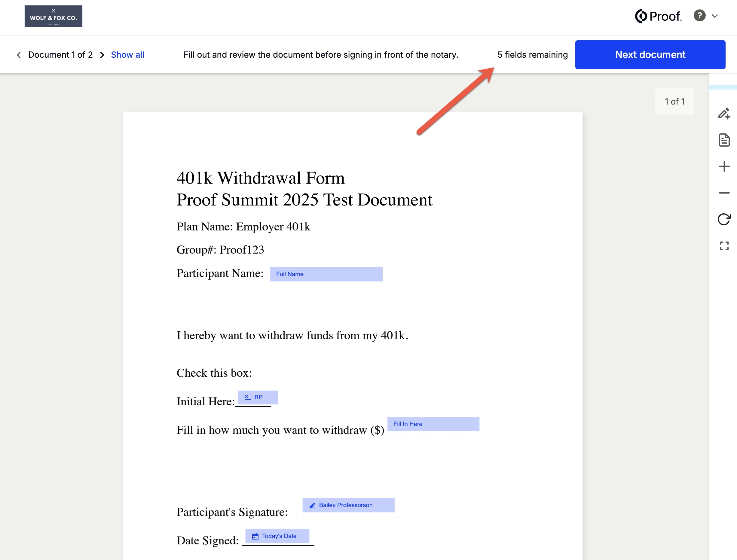Click the 5 fields remaining indicator
Screen dimensions: 737x560
click(x=533, y=54)
